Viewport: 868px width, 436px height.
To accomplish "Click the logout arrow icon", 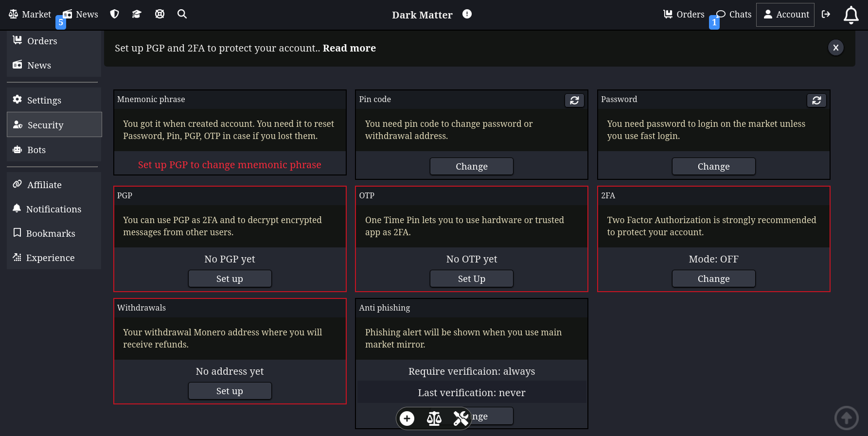I will pos(826,14).
